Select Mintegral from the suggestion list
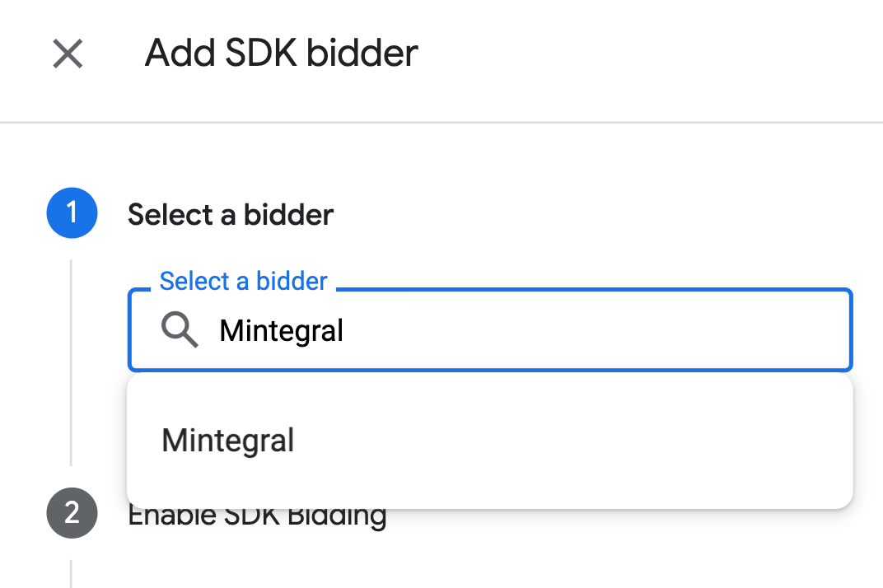 coord(228,440)
